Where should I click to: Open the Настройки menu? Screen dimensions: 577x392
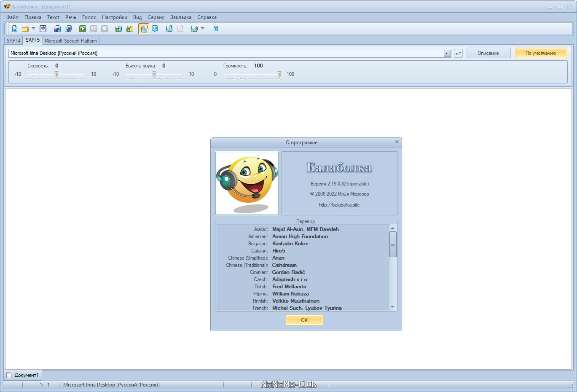[115, 17]
